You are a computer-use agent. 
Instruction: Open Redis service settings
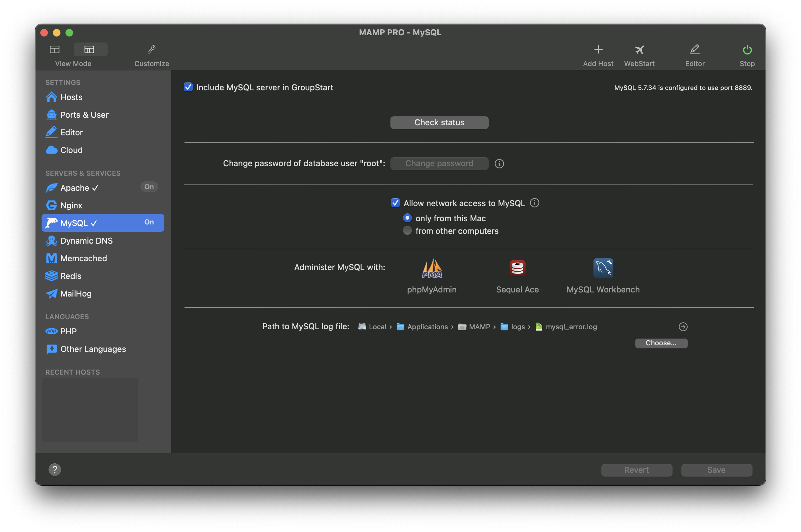point(71,276)
